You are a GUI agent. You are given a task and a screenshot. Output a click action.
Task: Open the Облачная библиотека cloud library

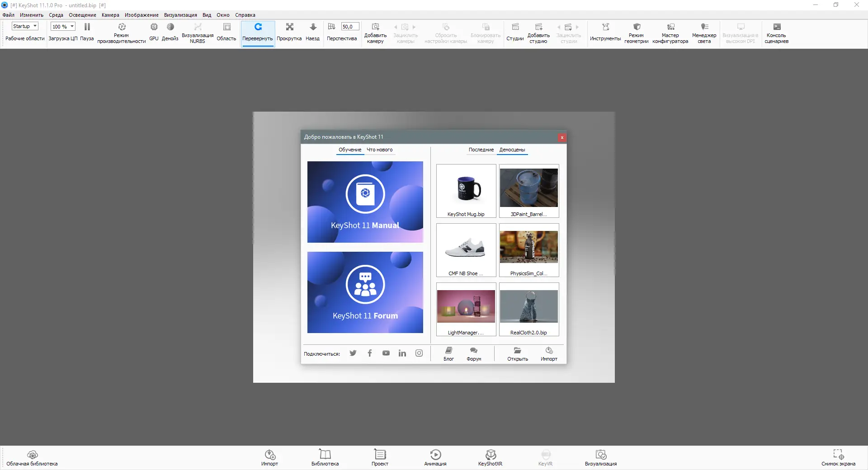32,458
